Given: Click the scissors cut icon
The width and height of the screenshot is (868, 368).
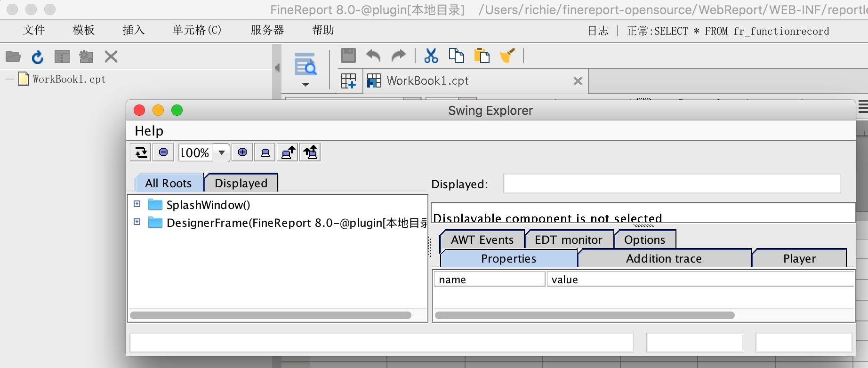Looking at the screenshot, I should [x=431, y=56].
